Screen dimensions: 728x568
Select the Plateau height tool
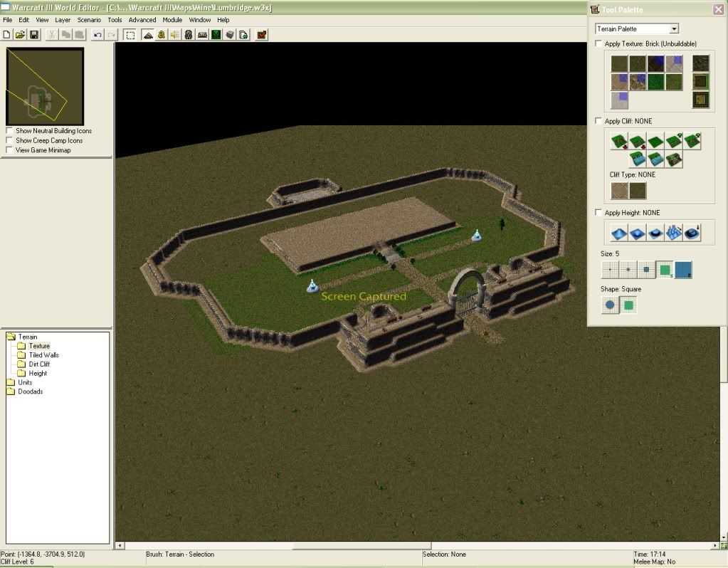[x=655, y=233]
